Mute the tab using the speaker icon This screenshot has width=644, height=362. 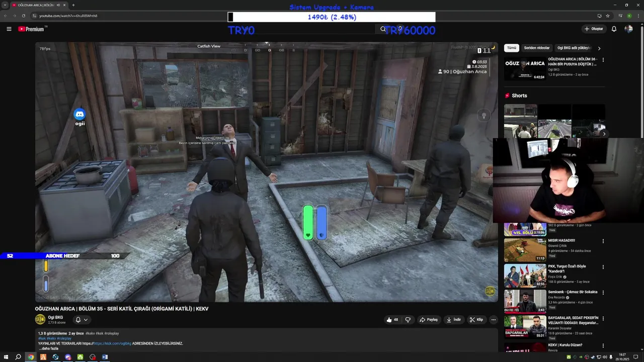(x=58, y=5)
